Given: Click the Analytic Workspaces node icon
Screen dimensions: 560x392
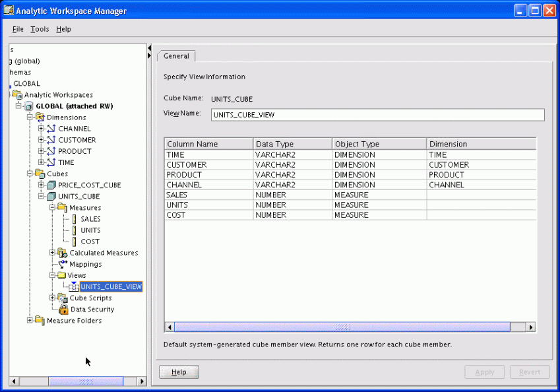Looking at the screenshot, I should pos(17,95).
